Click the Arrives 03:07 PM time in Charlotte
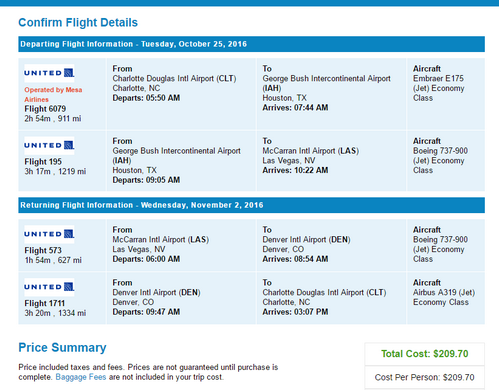Screen dimensions: 499x390 point(295,312)
